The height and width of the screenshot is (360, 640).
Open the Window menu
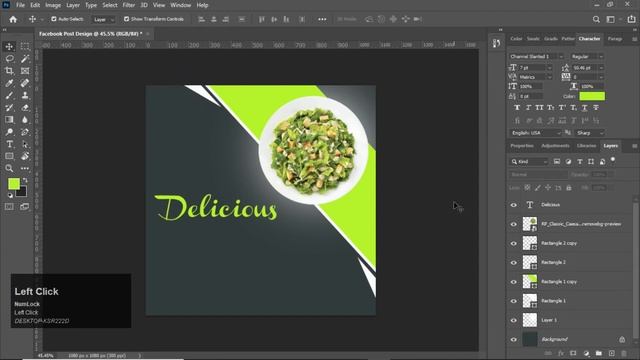(x=180, y=5)
